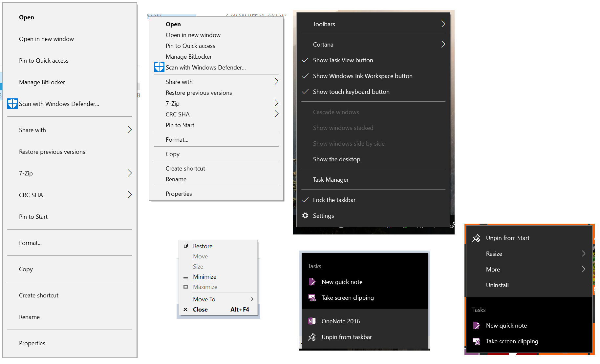Expand the Toolbars submenu arrow

pos(443,24)
